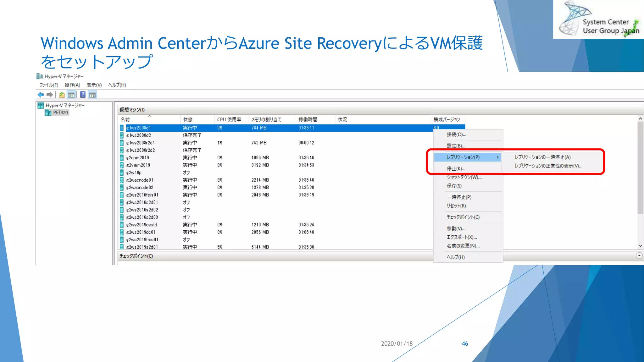Select VM icon for g1ws2008d2
This screenshot has height=362, width=644.
[x=122, y=135]
